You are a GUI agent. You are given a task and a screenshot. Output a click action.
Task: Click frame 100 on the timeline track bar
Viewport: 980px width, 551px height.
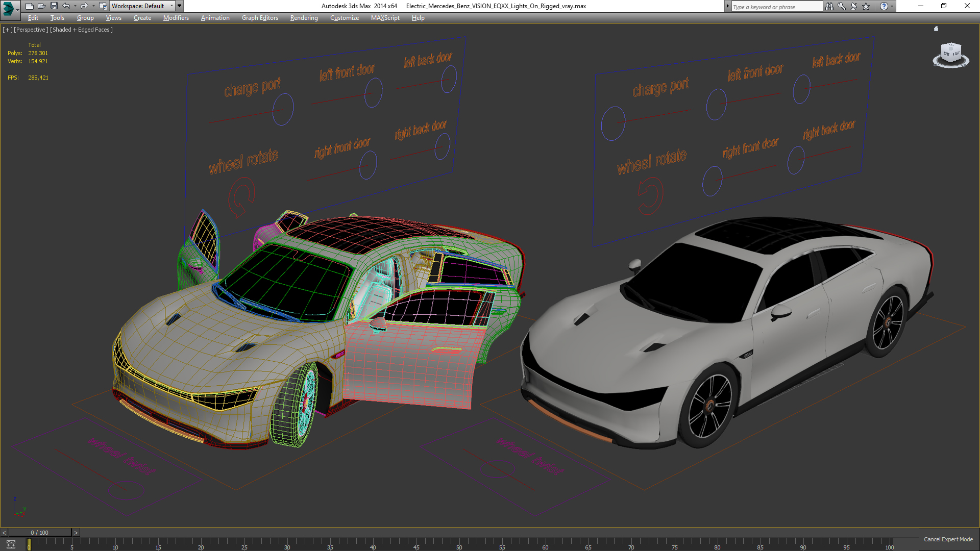click(890, 544)
